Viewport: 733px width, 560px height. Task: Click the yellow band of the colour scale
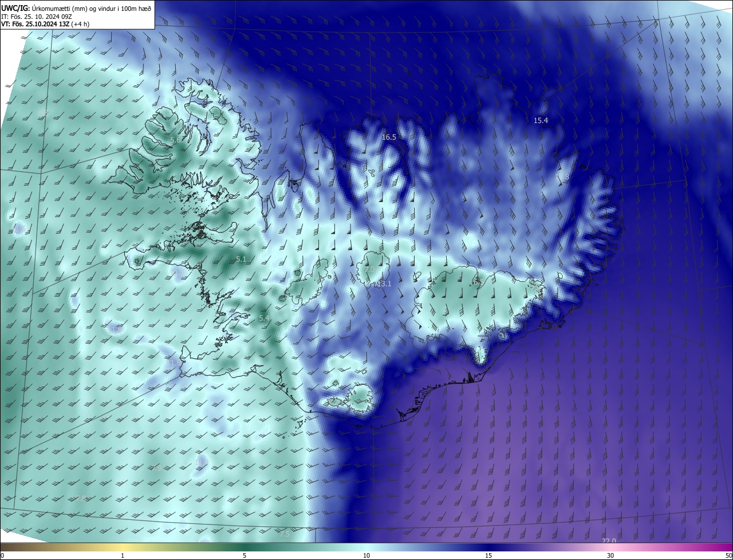[x=123, y=547]
